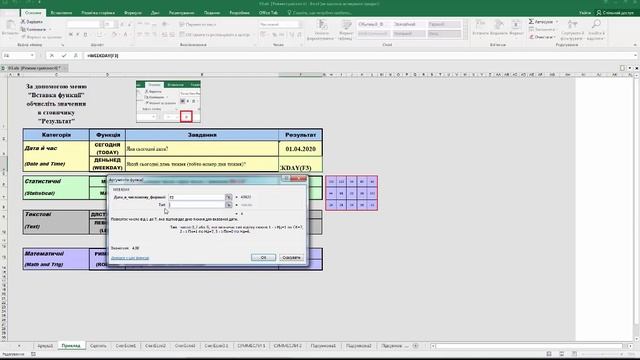This screenshot has height=360, width=640.
Task: Switch to the Аркуш1 sheet tab
Action: pos(45,346)
